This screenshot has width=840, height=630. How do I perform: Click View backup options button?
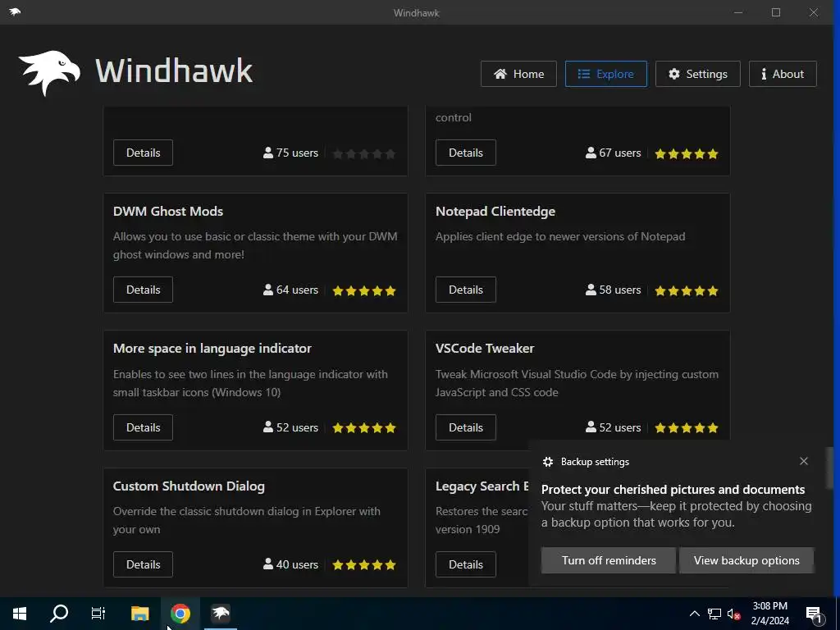tap(746, 560)
